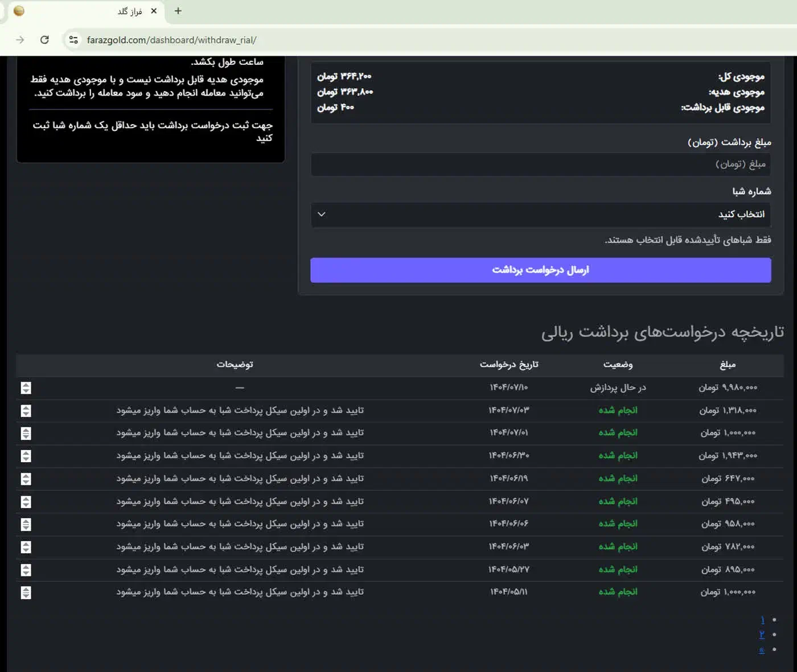Go to page 2 of withdrawal history
The width and height of the screenshot is (797, 672).
pyautogui.click(x=762, y=634)
